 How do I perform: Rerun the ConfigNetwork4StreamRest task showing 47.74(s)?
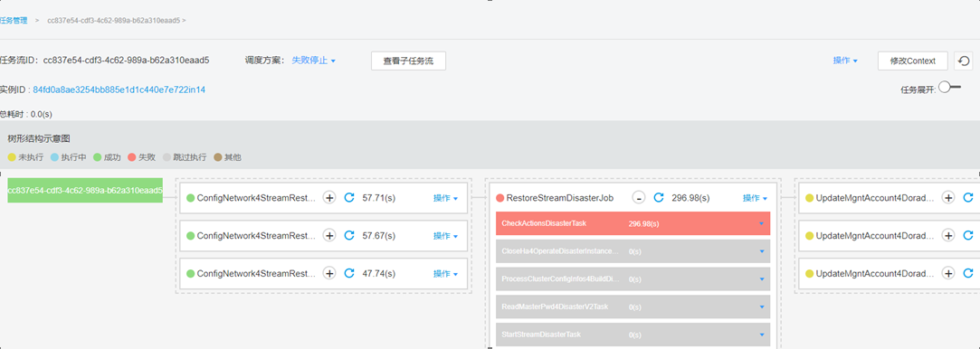pyautogui.click(x=349, y=273)
